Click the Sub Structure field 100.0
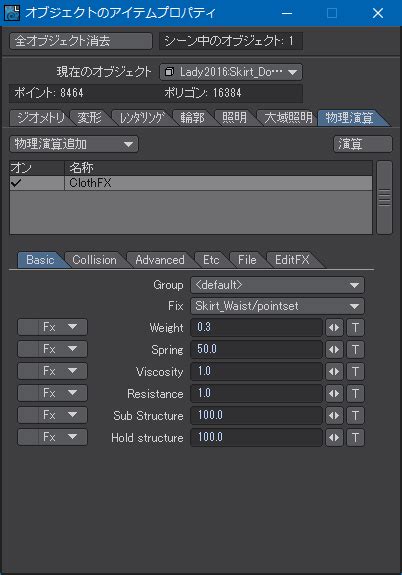402x575 pixels. click(x=256, y=415)
